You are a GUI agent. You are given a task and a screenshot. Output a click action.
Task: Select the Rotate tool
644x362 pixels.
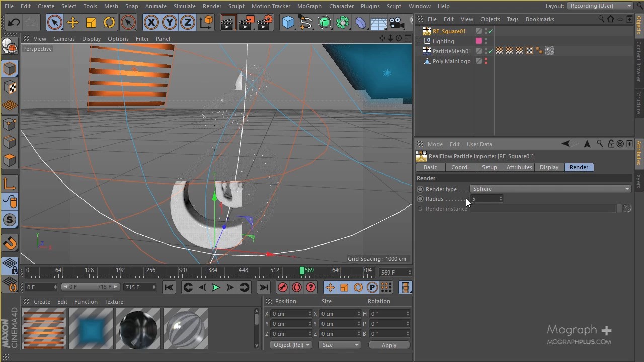coord(109,22)
